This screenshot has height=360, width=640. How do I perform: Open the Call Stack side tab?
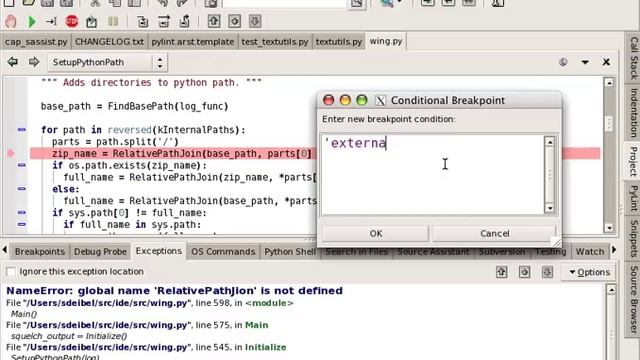[x=633, y=57]
